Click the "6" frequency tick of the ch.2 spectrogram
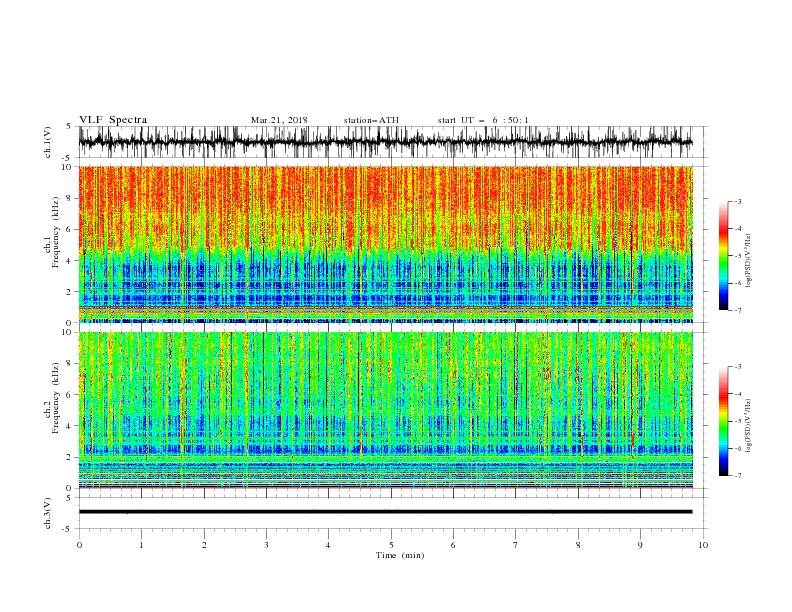 pos(69,395)
